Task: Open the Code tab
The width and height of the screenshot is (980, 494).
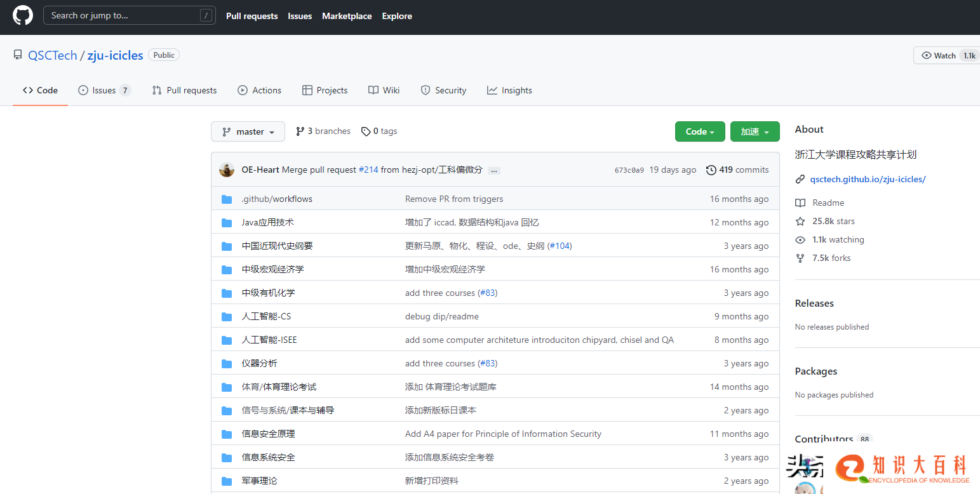Action: click(40, 90)
